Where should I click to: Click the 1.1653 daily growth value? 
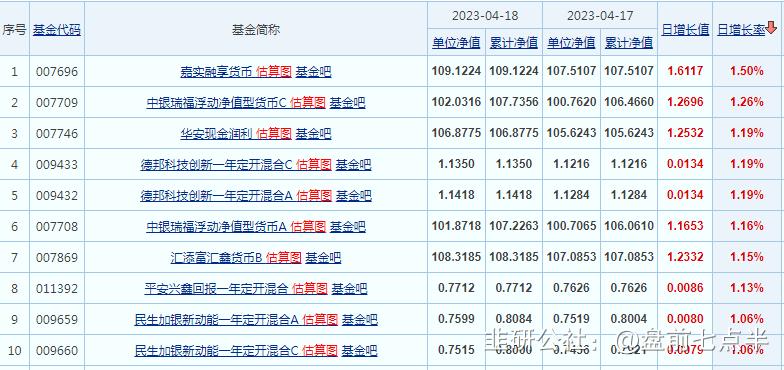pos(685,226)
